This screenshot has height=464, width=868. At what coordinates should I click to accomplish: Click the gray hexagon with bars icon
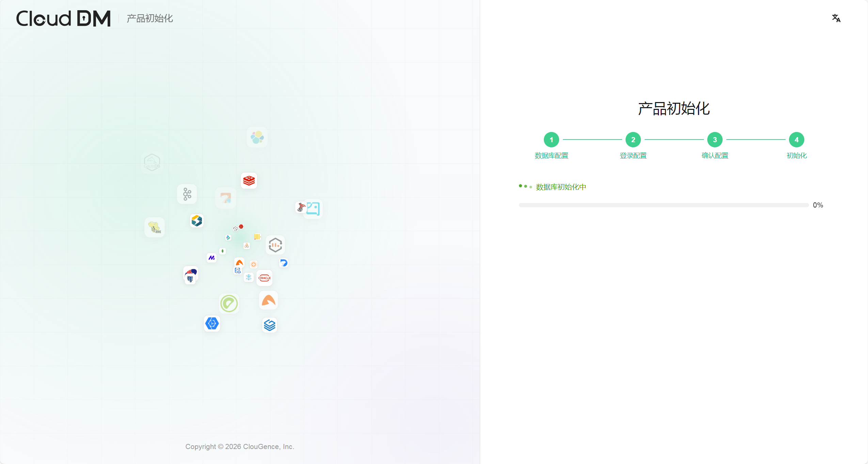pos(275,245)
